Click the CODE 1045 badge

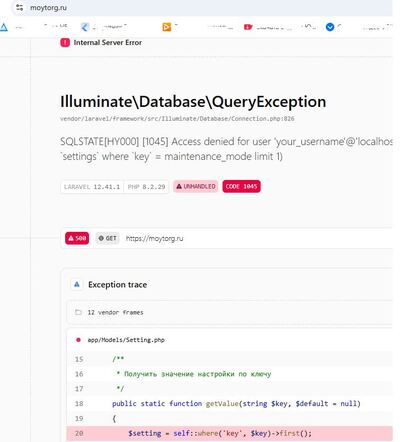click(241, 186)
